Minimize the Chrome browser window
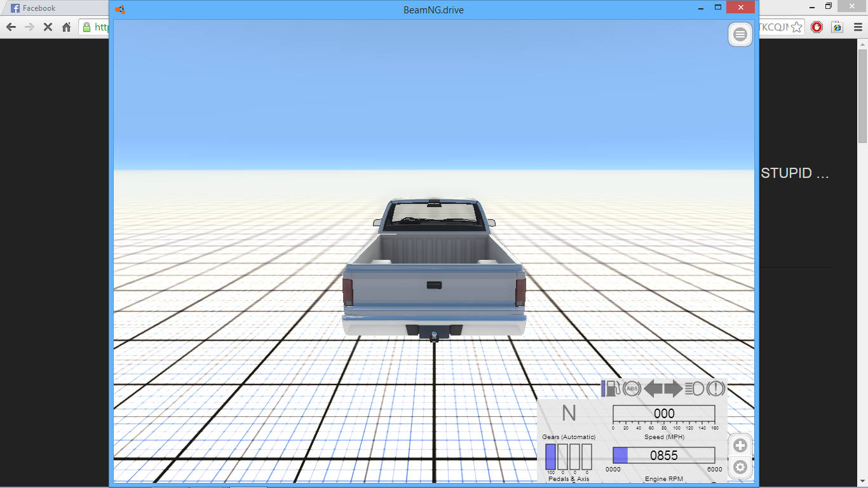Screen dimensions: 868x488 811,6
